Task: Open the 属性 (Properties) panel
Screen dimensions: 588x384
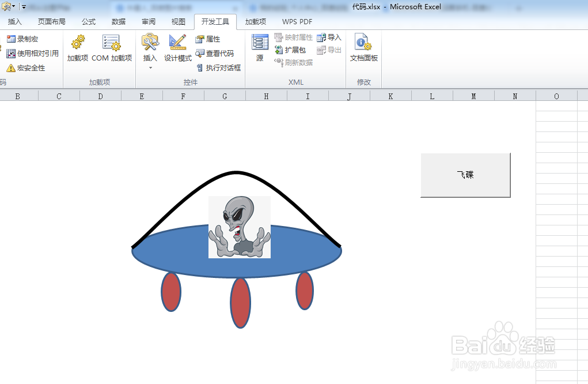Action: (208, 39)
